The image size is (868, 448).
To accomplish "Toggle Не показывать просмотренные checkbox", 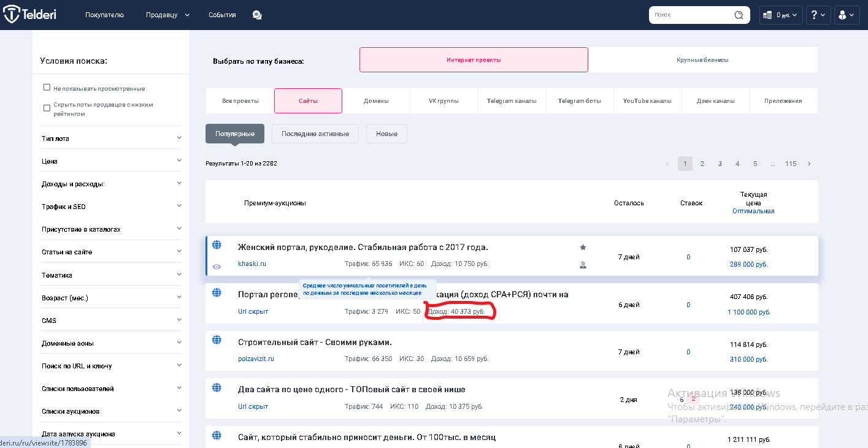I will click(47, 88).
